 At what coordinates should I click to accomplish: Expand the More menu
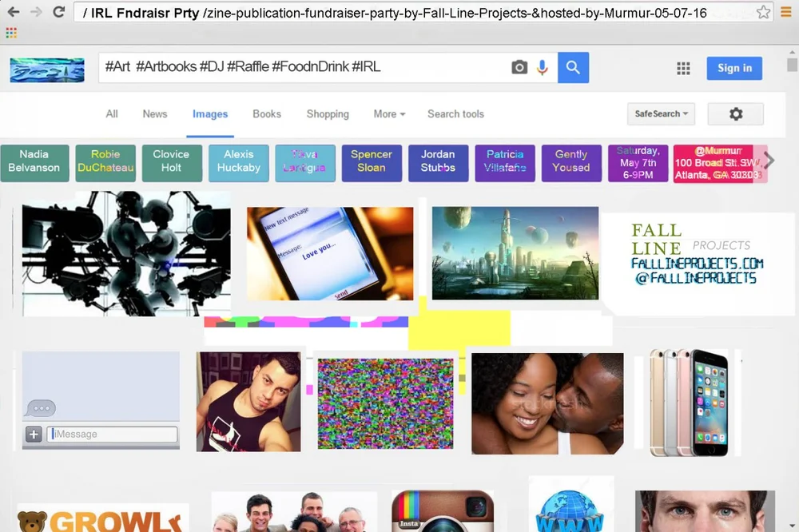[389, 114]
